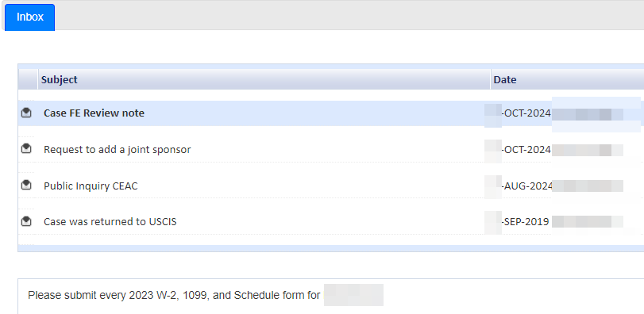
Task: Click envelope icon beside Public Inquiry CEAC
Action: pyautogui.click(x=26, y=185)
